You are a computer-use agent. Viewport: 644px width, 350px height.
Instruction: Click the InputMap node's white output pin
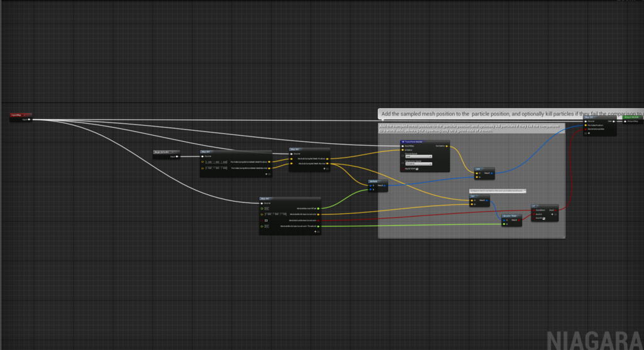tap(29, 119)
